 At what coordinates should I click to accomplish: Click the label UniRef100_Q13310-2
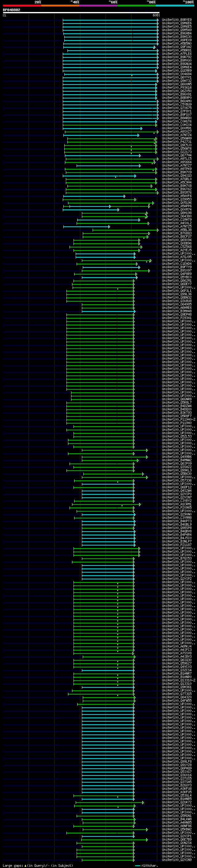coord(179,680)
